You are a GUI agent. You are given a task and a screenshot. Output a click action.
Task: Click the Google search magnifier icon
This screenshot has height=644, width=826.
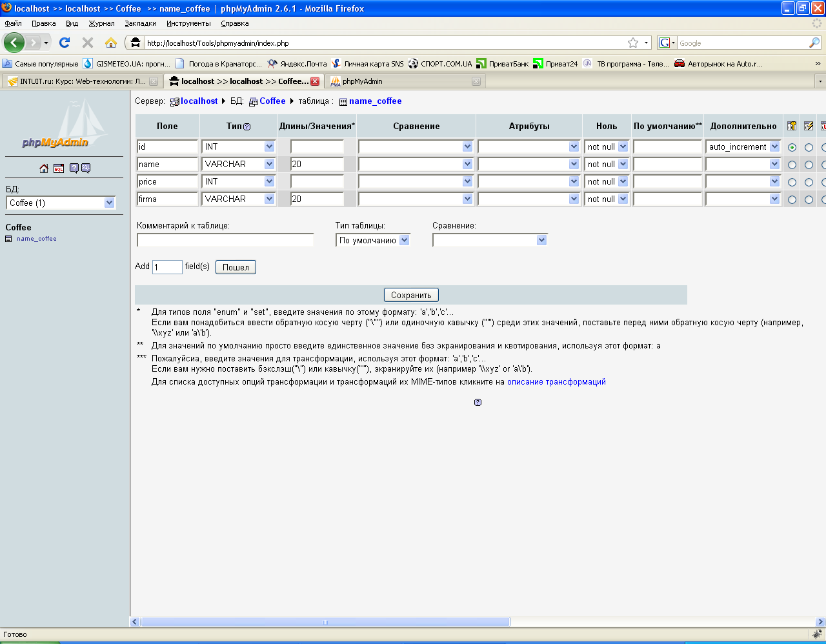tap(814, 43)
